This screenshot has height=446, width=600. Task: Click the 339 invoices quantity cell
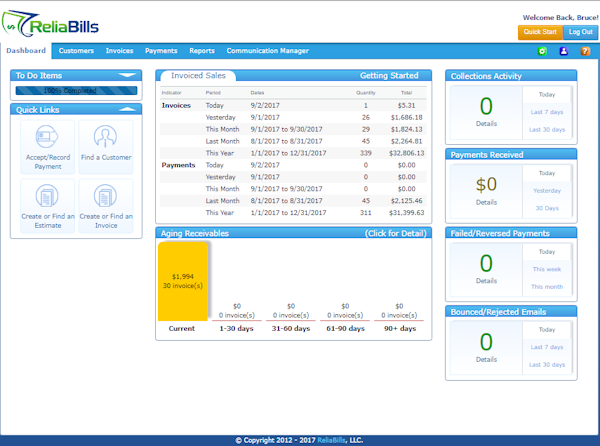coord(365,153)
